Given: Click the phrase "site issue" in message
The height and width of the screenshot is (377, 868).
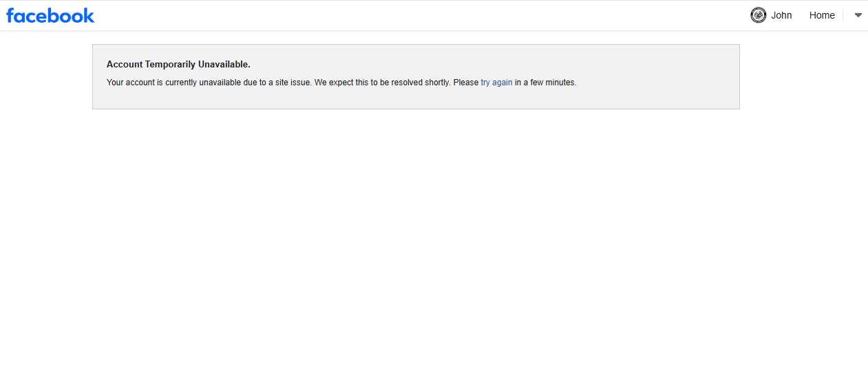Looking at the screenshot, I should 294,83.
